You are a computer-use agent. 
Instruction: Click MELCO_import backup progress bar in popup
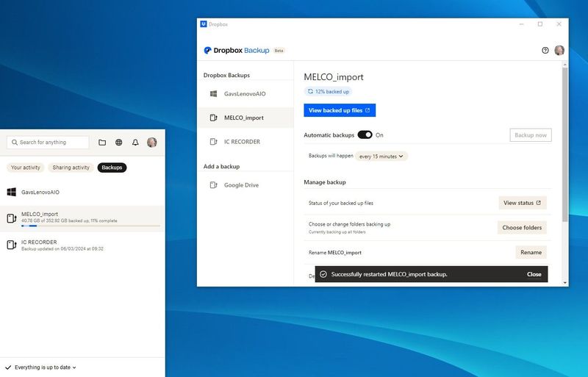(90, 226)
